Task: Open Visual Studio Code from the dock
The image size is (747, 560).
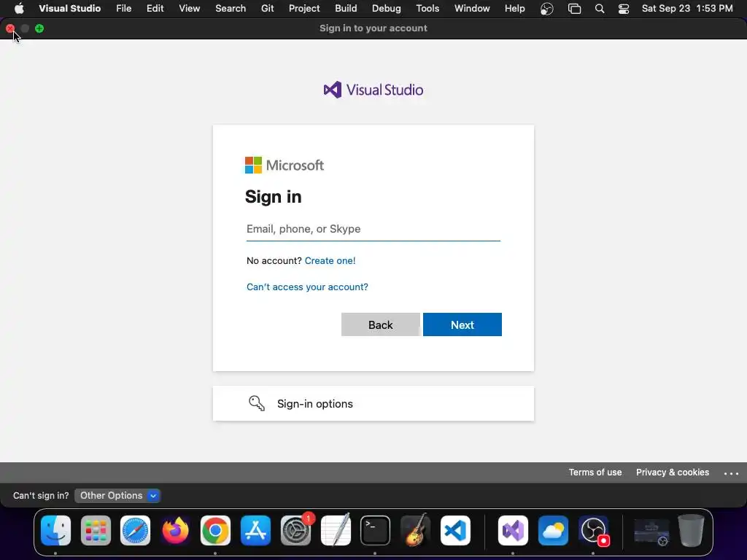Action: 455,531
